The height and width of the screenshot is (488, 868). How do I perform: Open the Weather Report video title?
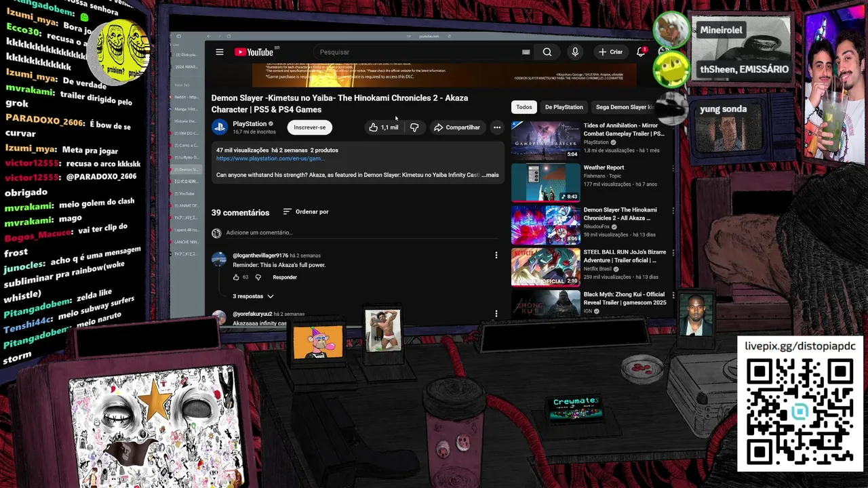604,167
